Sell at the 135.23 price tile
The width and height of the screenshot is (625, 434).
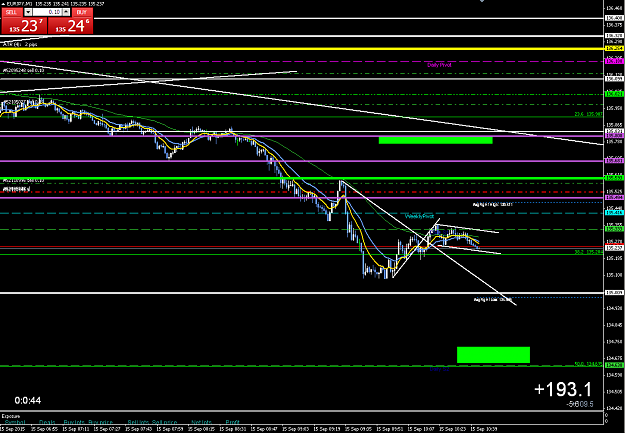[24, 26]
